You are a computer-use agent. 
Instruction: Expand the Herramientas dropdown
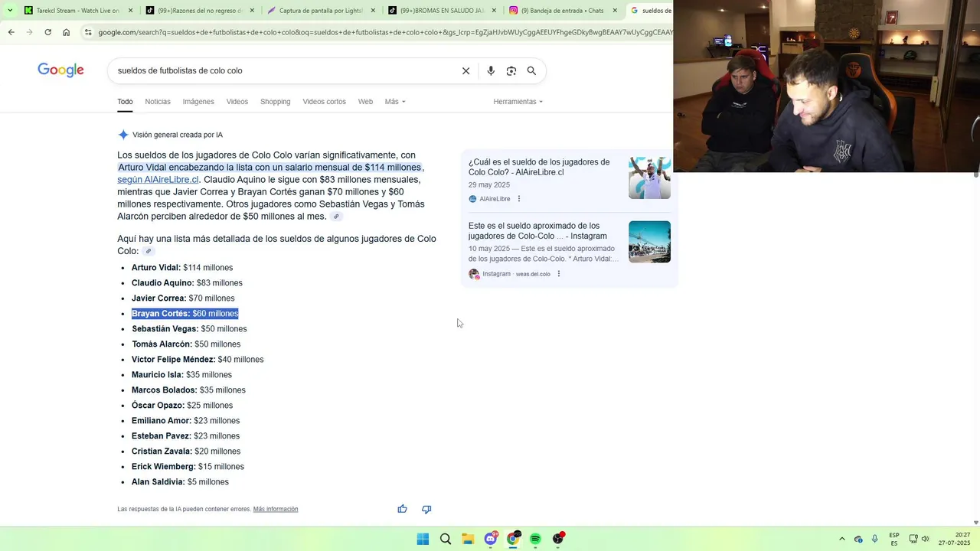518,102
